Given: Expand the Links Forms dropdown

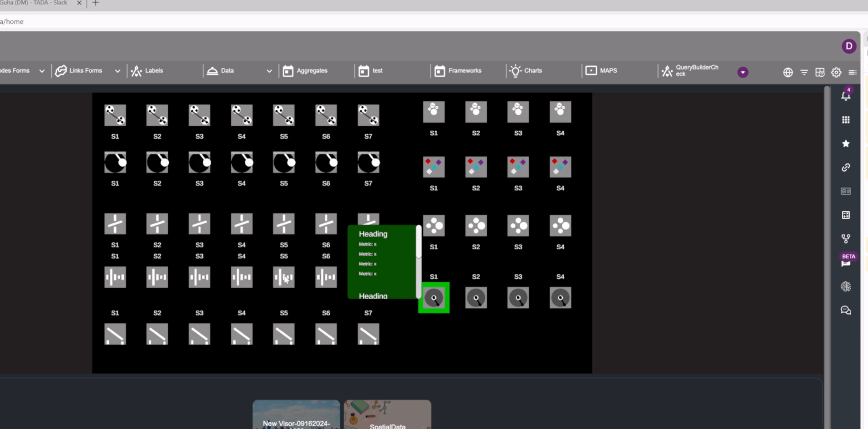Looking at the screenshot, I should (117, 71).
